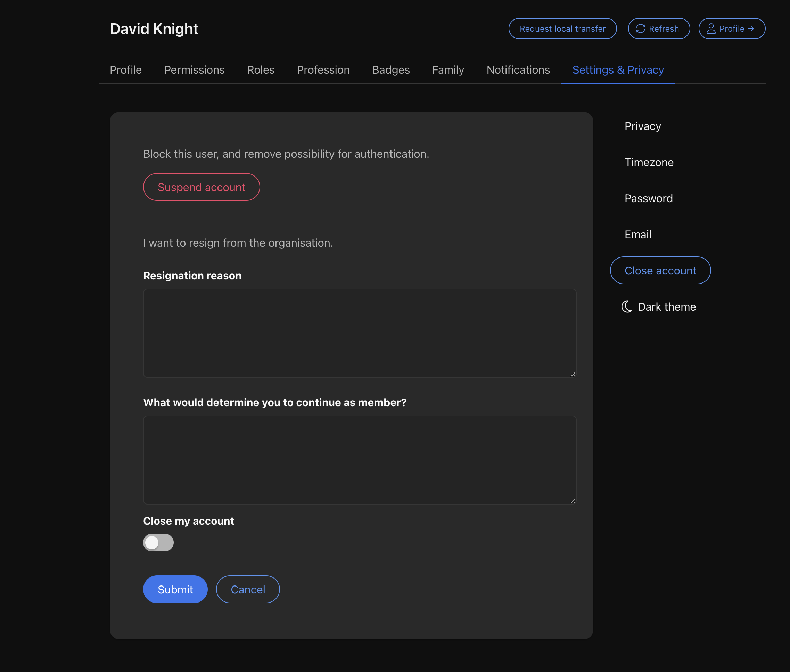Open the Permissions tab
Image resolution: width=790 pixels, height=672 pixels.
[x=194, y=70]
